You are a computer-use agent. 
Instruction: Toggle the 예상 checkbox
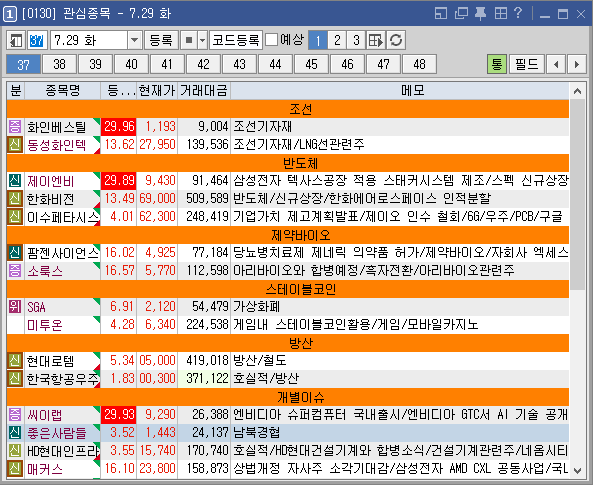pos(272,40)
